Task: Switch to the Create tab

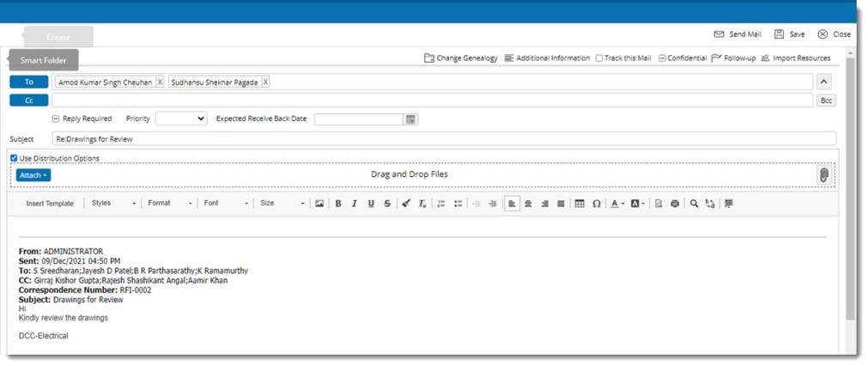Action: (58, 37)
